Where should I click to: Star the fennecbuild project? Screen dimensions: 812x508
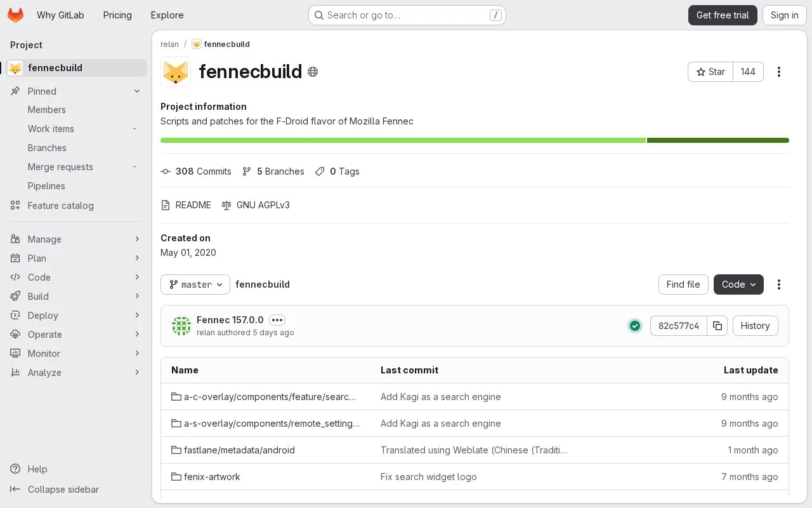tap(710, 72)
